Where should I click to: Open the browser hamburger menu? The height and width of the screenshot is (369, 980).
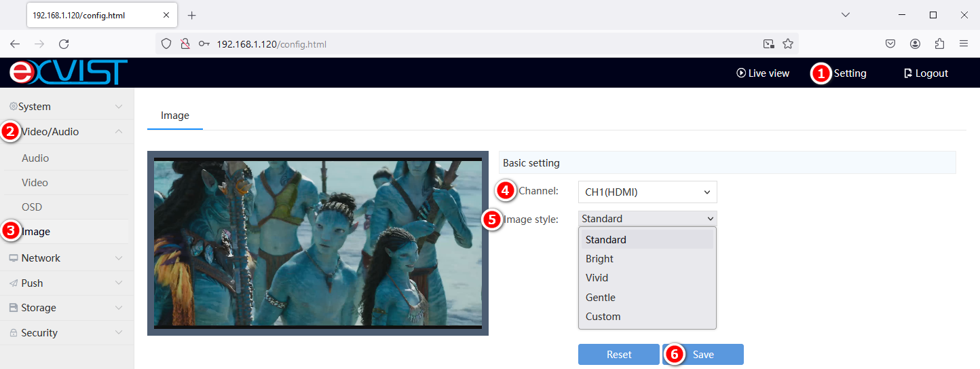(964, 44)
